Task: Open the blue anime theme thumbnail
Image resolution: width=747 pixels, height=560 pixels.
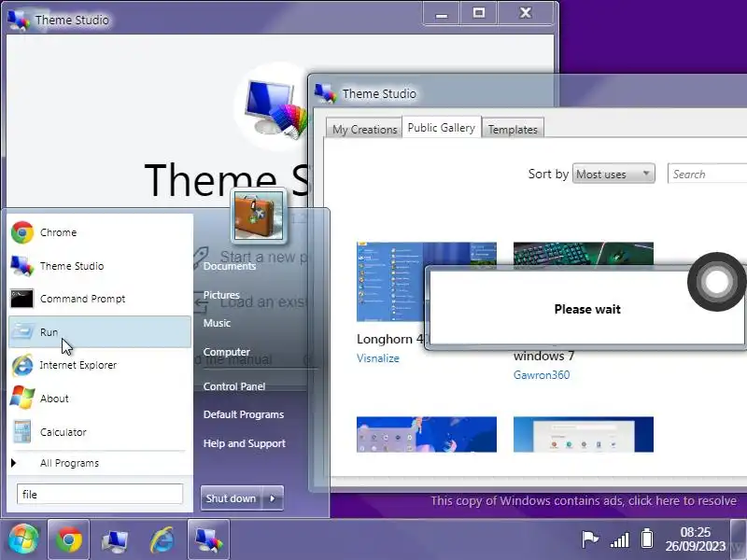Action: click(427, 434)
